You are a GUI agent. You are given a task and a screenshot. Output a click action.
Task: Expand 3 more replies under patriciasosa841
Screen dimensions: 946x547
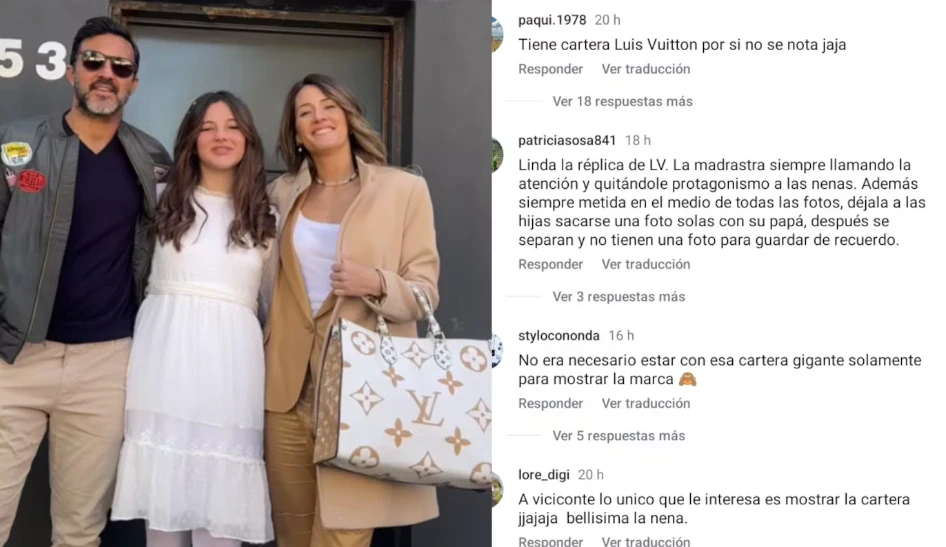click(x=618, y=297)
